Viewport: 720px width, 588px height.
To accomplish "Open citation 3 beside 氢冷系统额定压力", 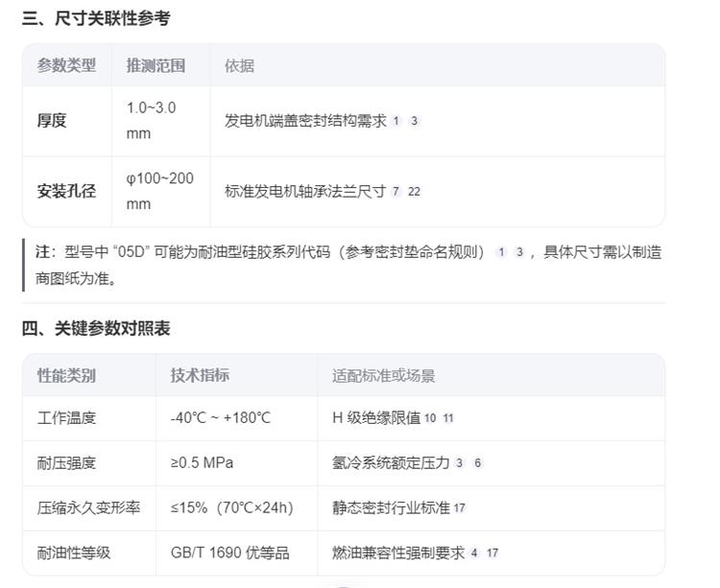I will (x=459, y=463).
